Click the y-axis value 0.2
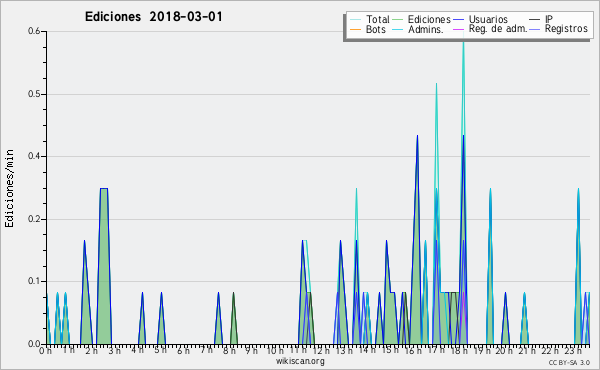The image size is (600, 370). [x=34, y=219]
